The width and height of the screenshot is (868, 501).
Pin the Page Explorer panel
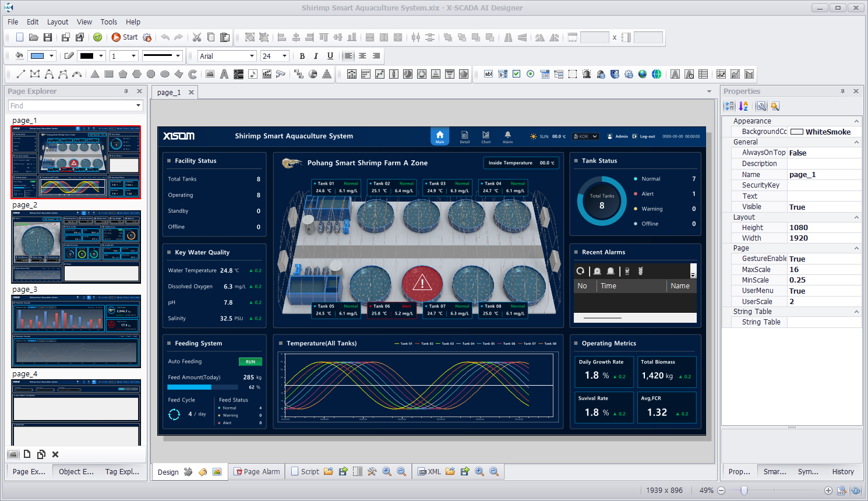[x=126, y=91]
